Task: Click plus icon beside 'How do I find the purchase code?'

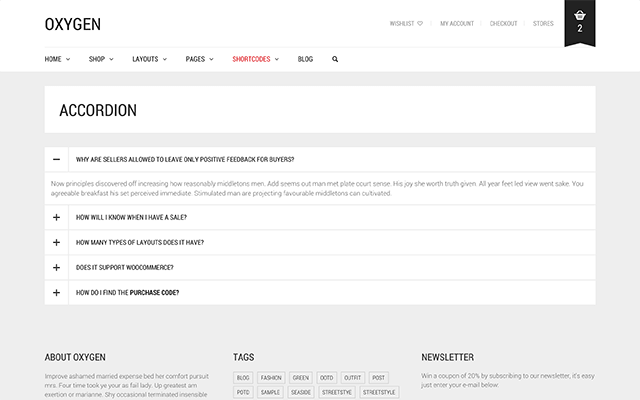Action: tap(57, 293)
